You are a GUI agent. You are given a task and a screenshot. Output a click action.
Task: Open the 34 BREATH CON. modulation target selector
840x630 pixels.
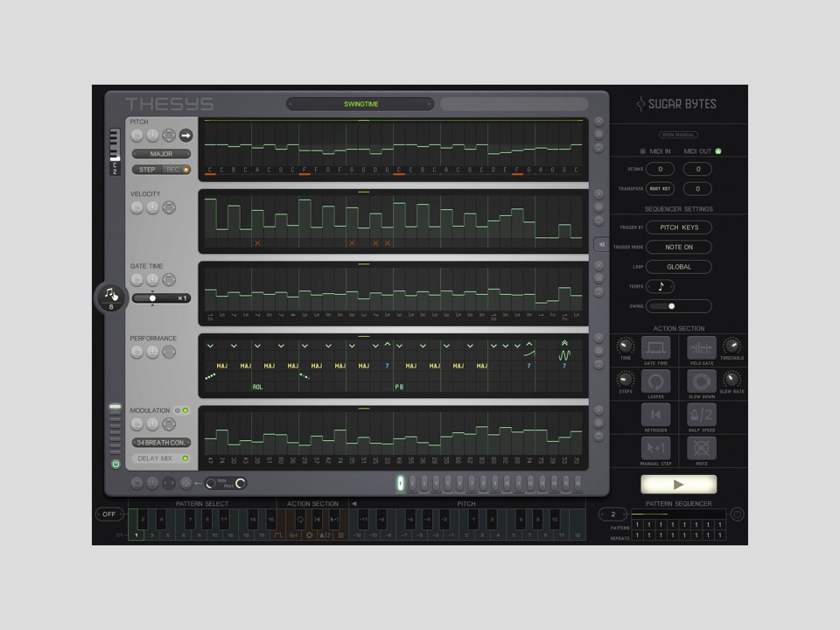pyautogui.click(x=161, y=443)
